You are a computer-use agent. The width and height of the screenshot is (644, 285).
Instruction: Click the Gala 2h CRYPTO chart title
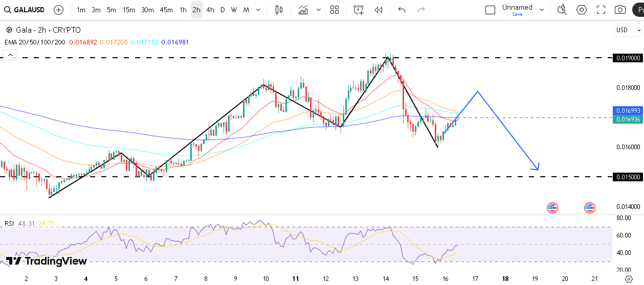[x=48, y=30]
